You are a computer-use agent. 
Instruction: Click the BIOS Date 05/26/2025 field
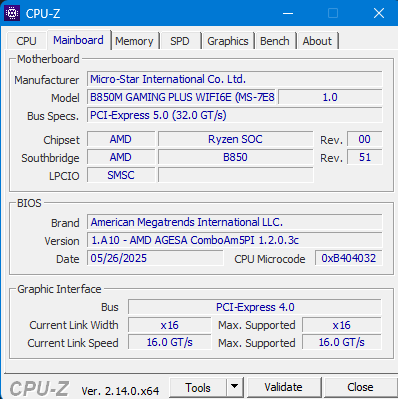155,258
